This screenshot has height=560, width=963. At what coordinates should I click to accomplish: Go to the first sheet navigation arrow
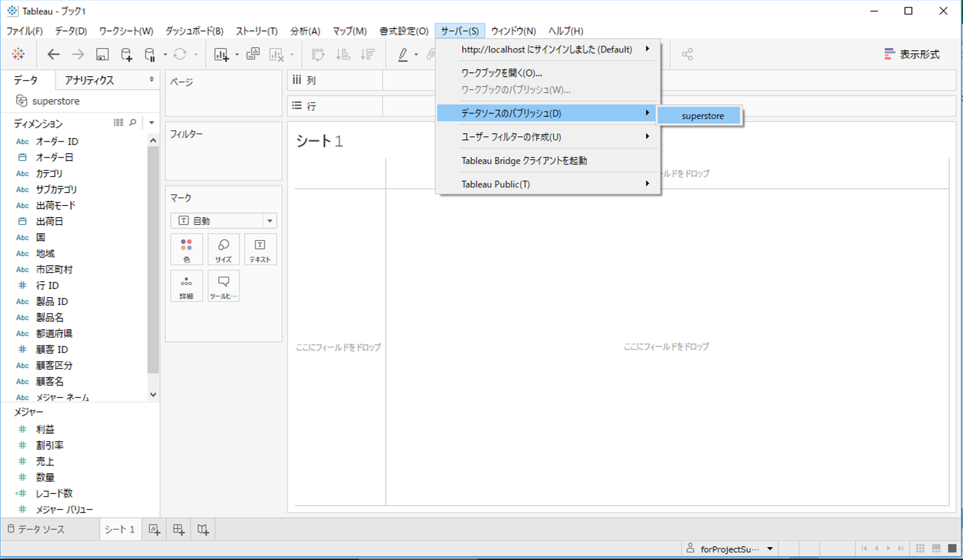(865, 549)
